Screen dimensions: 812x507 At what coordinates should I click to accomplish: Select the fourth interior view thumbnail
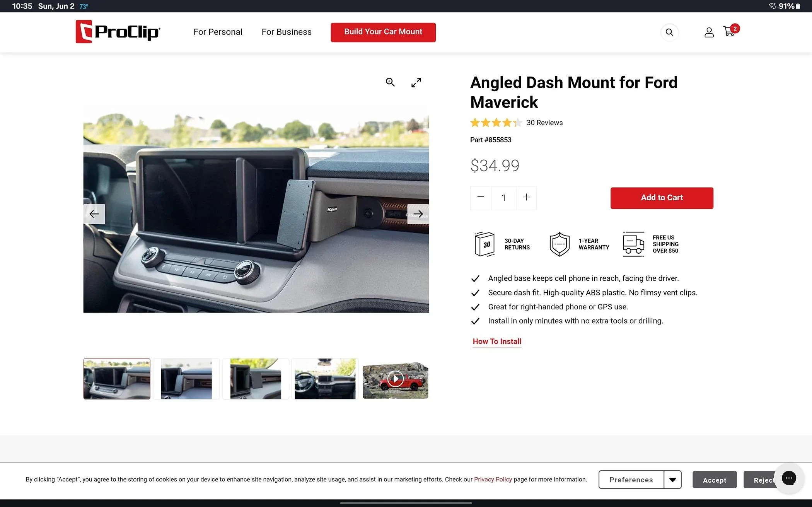click(x=325, y=379)
